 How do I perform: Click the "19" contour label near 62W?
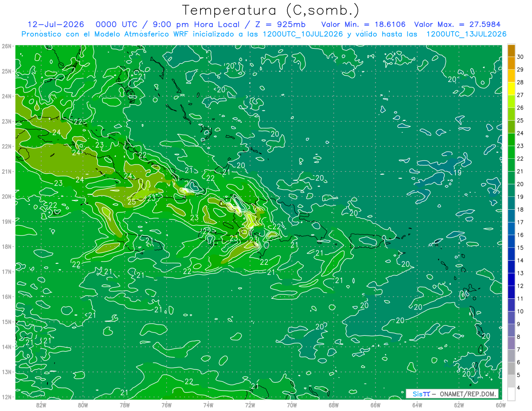coord(457,172)
